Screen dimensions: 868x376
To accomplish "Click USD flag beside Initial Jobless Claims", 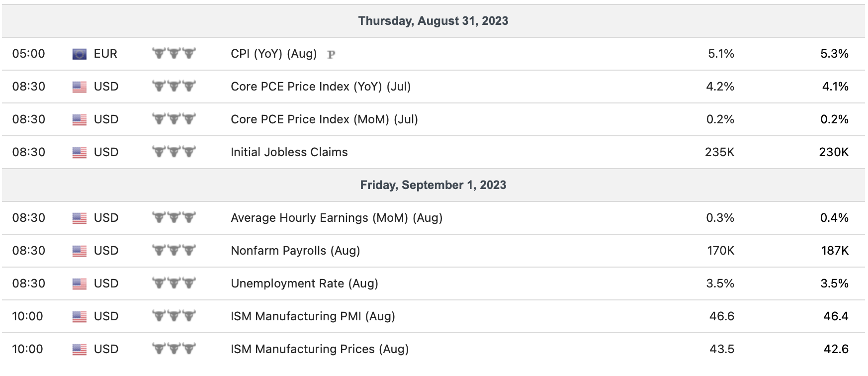I will [x=80, y=152].
